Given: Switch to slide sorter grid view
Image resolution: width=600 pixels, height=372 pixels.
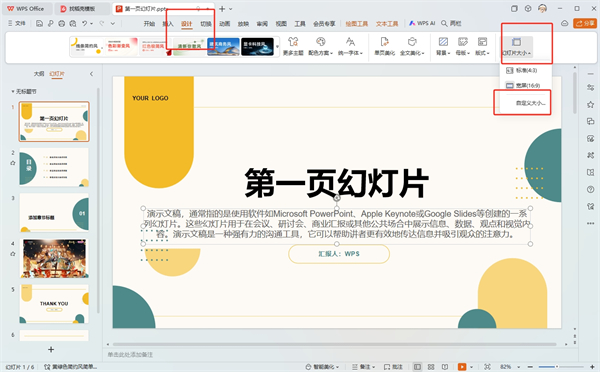Looking at the screenshot, I should pyautogui.click(x=431, y=367).
